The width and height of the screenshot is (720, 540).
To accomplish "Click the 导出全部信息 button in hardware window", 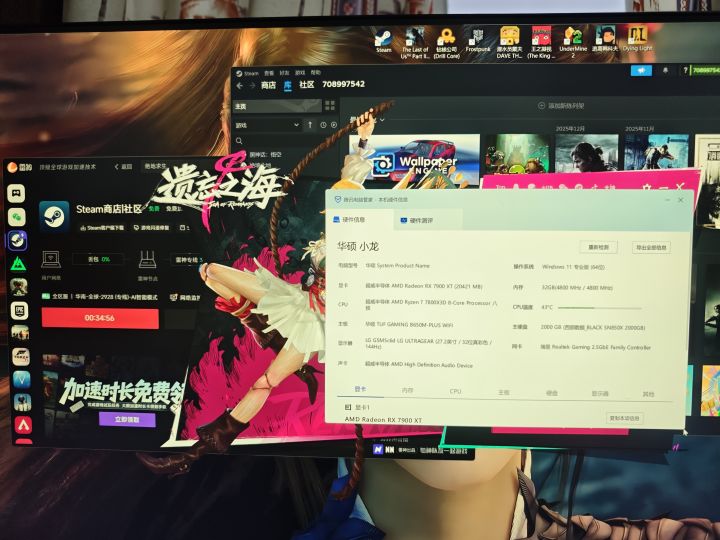I will pos(651,248).
